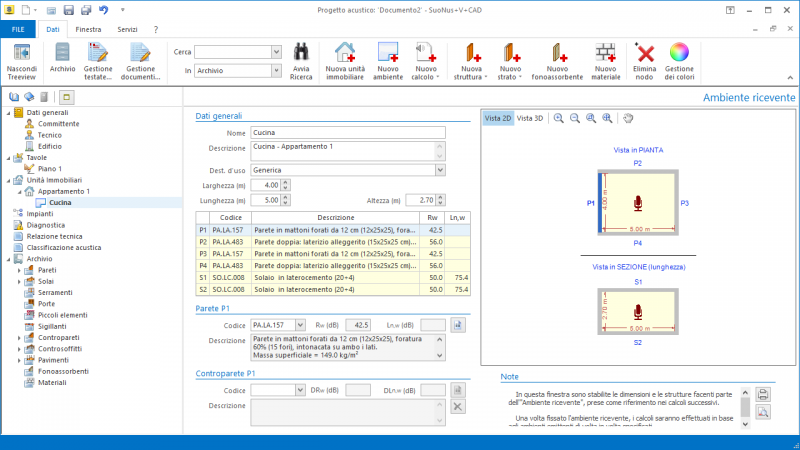Image resolution: width=800 pixels, height=450 pixels.
Task: Select Committente in the tree
Action: (58, 124)
